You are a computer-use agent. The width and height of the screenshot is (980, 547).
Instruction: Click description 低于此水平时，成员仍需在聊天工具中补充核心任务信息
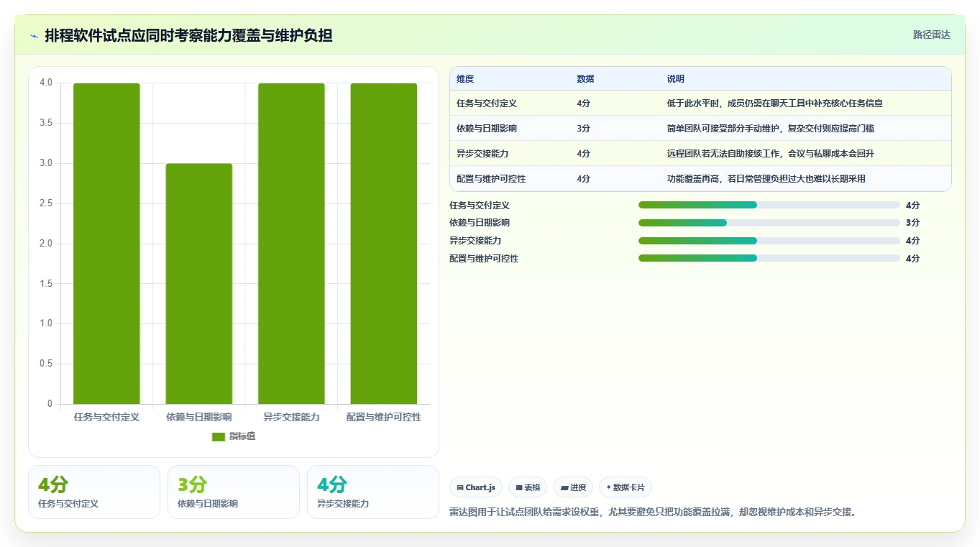click(x=775, y=104)
